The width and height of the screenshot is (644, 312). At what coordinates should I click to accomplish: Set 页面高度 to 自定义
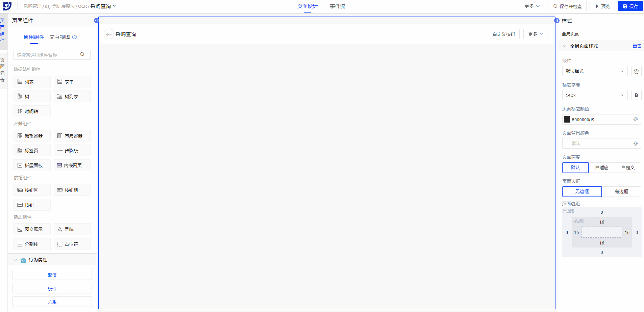tap(628, 167)
